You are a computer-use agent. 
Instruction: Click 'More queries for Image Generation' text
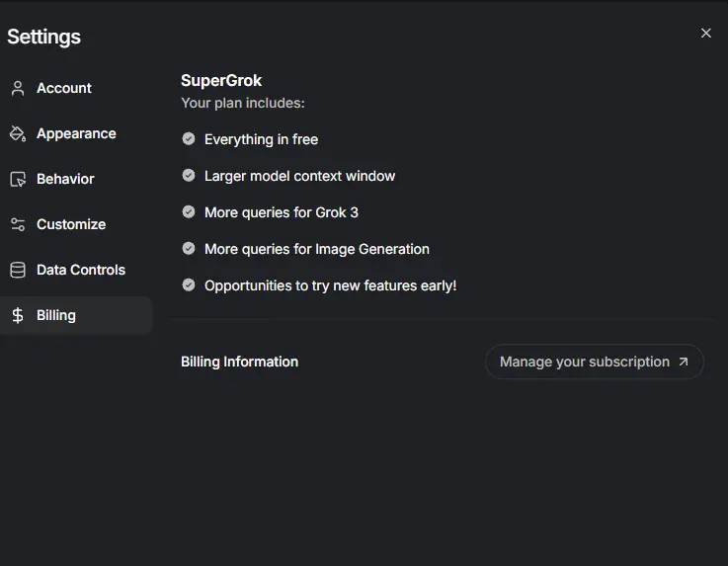[x=317, y=249]
